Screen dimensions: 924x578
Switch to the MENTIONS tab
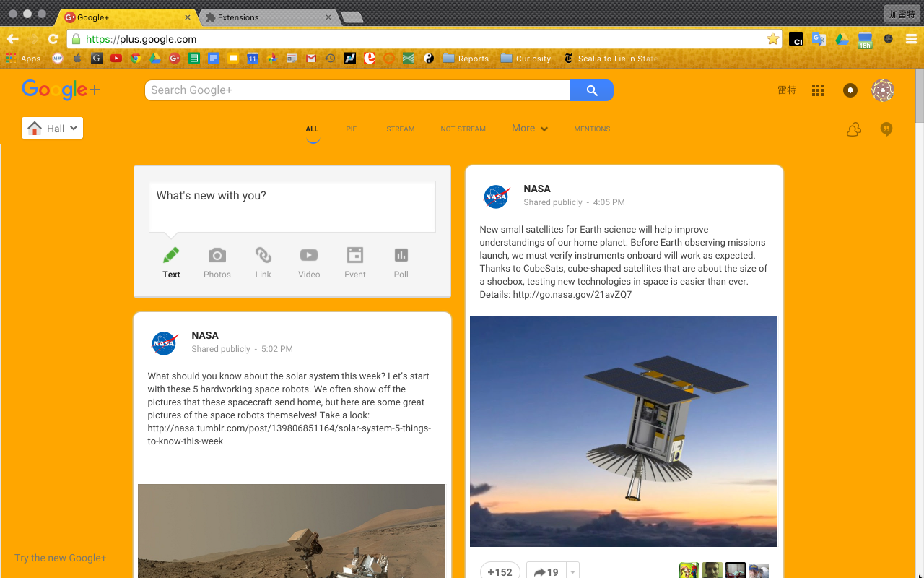(592, 129)
